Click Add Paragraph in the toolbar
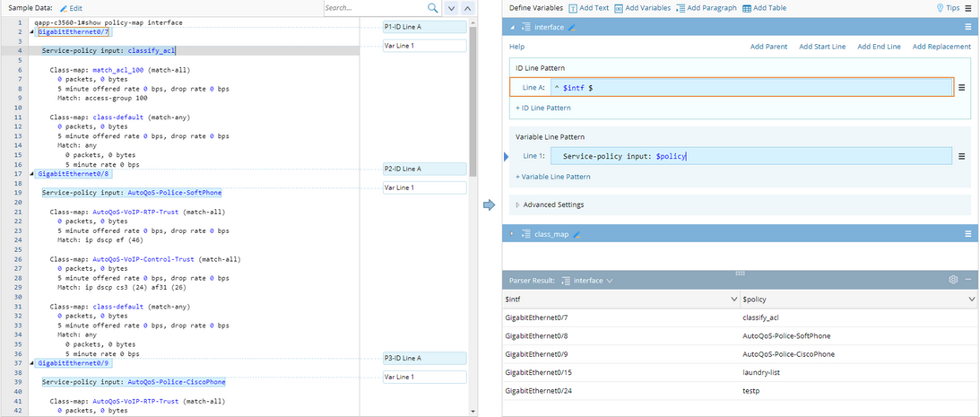980x417 pixels. tap(707, 8)
